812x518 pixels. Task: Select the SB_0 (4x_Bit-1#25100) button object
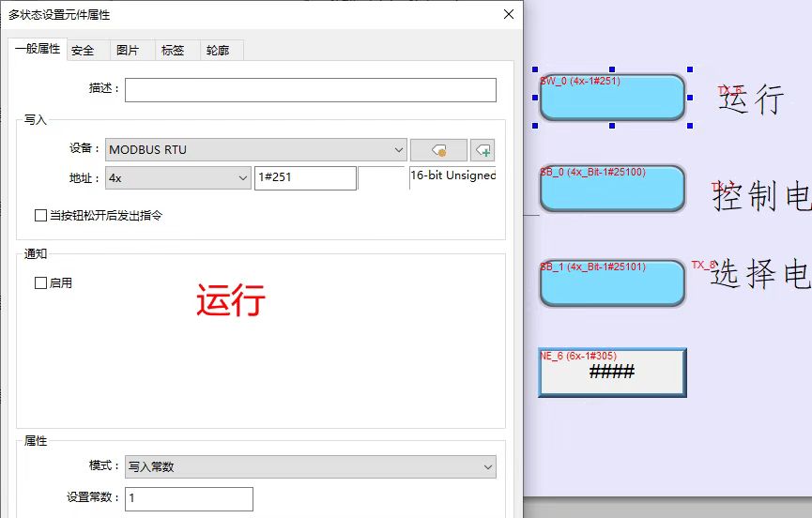click(x=613, y=189)
